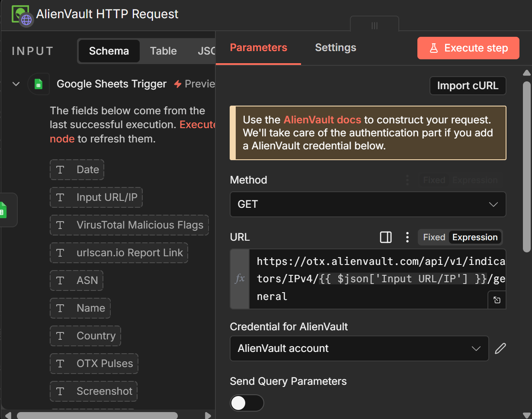Click the horizontal scrollbar in input panel
Viewport: 532px width, 419px height.
(97, 416)
